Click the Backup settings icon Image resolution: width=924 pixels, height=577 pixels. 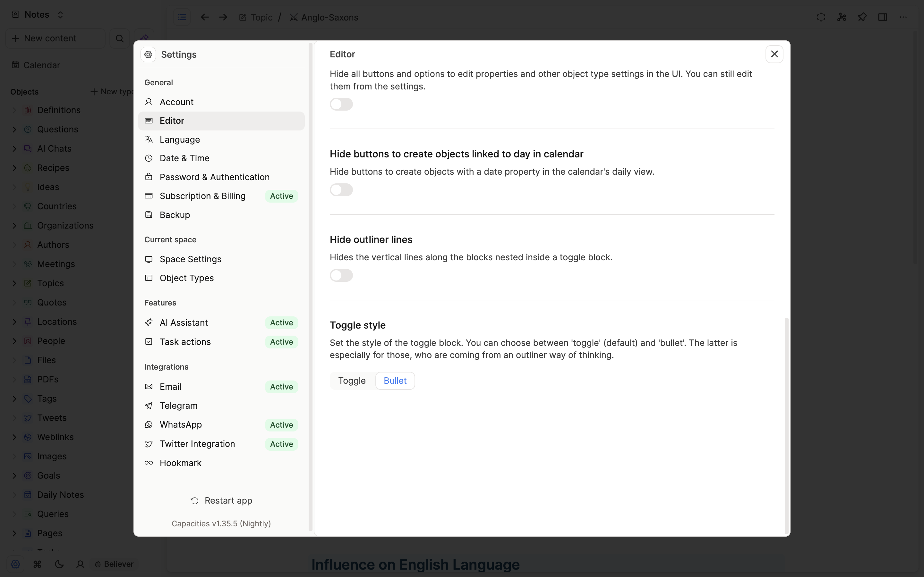[149, 215]
